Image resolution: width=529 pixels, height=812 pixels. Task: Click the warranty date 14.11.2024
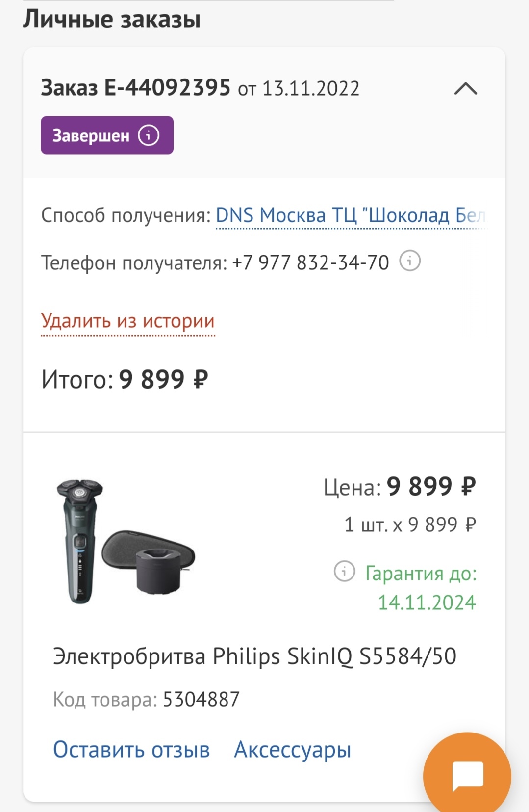[x=427, y=602]
